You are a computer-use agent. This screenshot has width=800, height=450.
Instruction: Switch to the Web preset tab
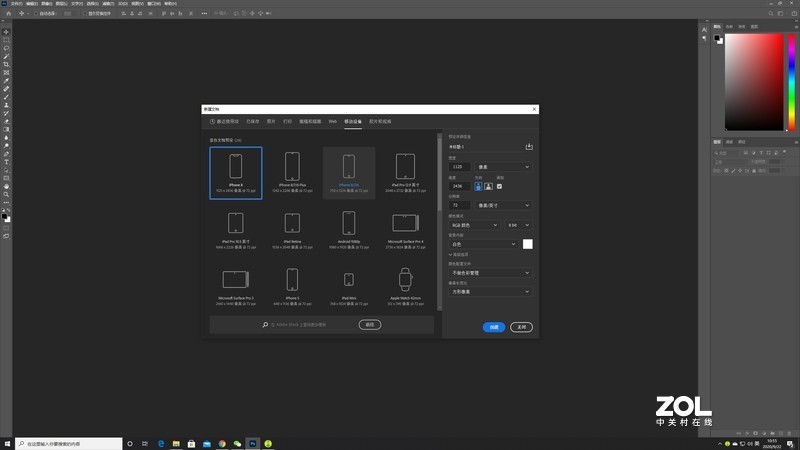click(x=333, y=121)
